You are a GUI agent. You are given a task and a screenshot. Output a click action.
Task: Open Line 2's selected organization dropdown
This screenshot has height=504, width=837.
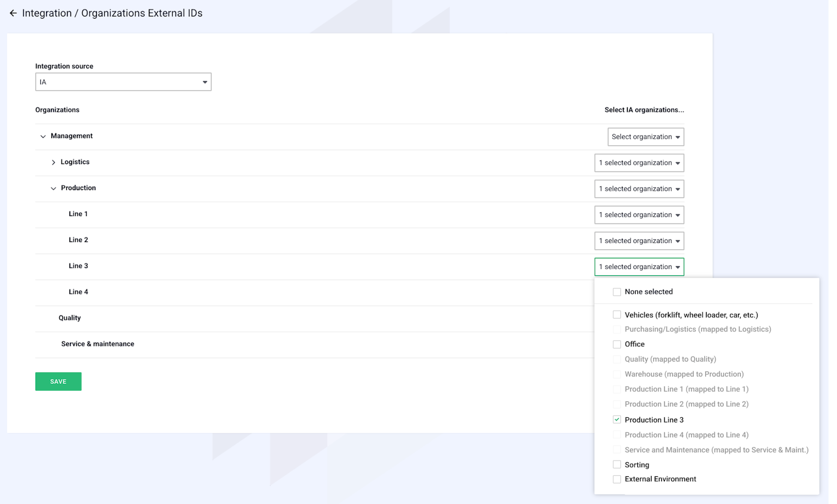click(639, 241)
